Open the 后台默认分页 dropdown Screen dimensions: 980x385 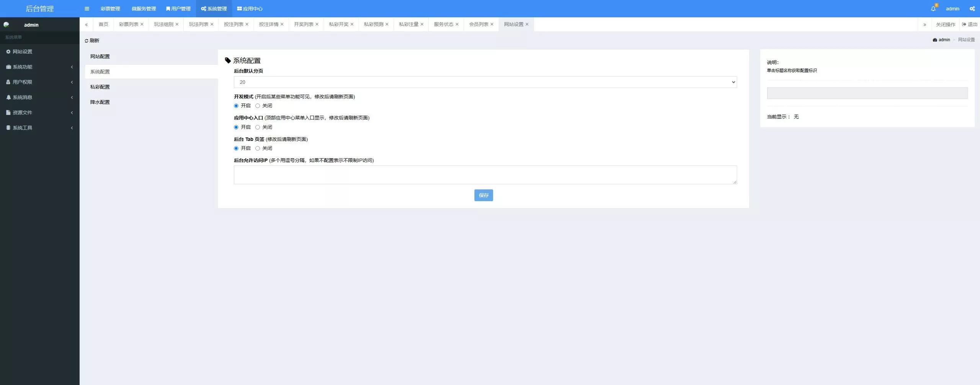coord(485,82)
